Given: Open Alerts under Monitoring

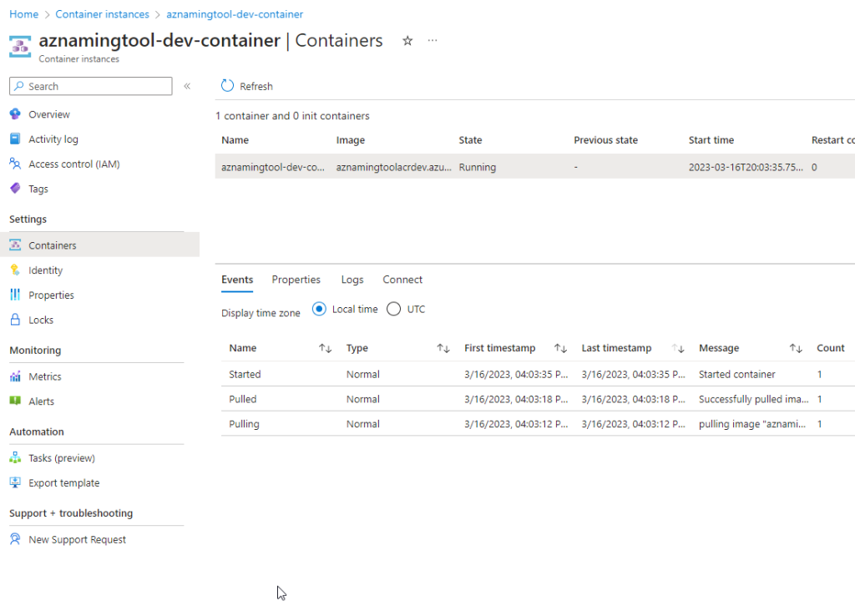Looking at the screenshot, I should (42, 401).
